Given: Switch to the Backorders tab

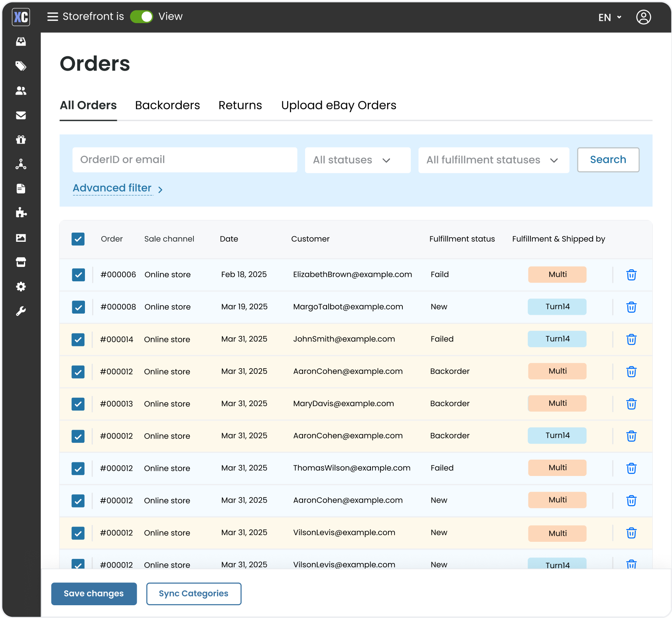Looking at the screenshot, I should [x=168, y=105].
